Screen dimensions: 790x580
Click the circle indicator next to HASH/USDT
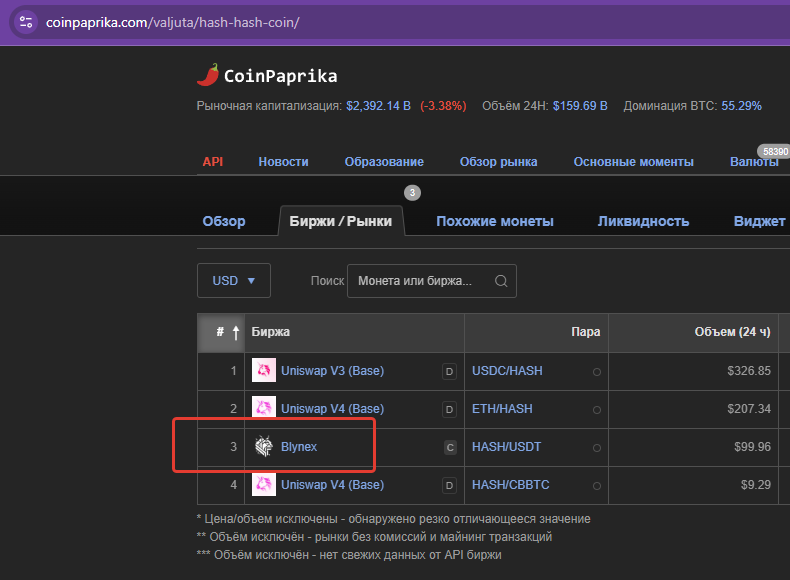click(597, 447)
